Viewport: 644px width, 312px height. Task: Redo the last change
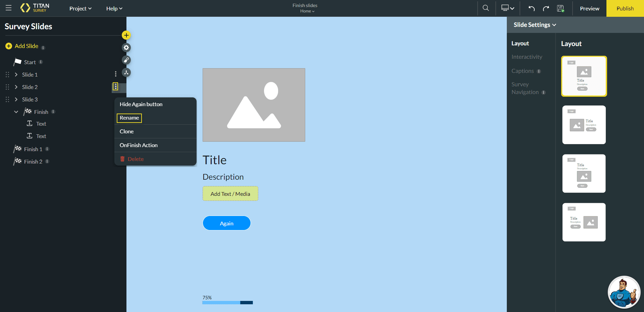pyautogui.click(x=546, y=8)
